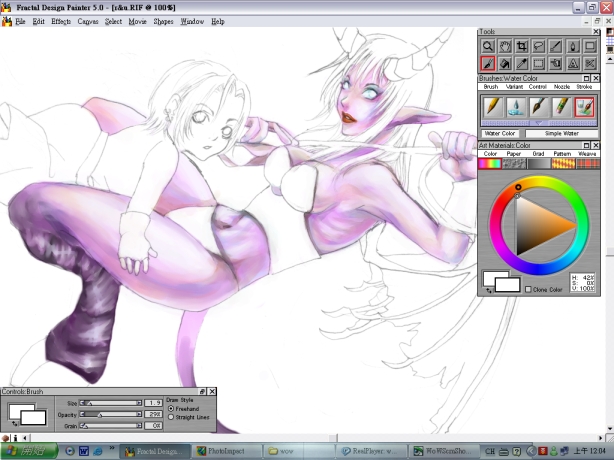
Task: Click the Grain slider track
Action: pos(111,426)
